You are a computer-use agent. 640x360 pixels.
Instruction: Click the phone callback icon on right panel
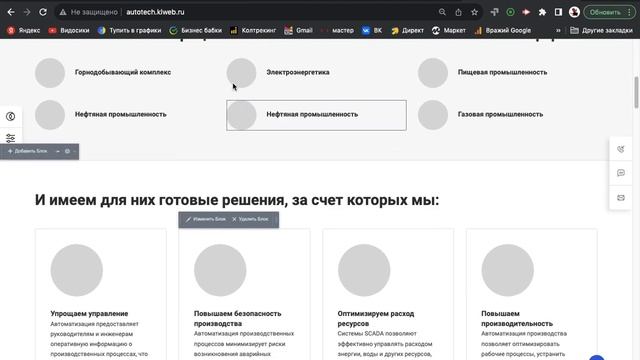pos(620,149)
